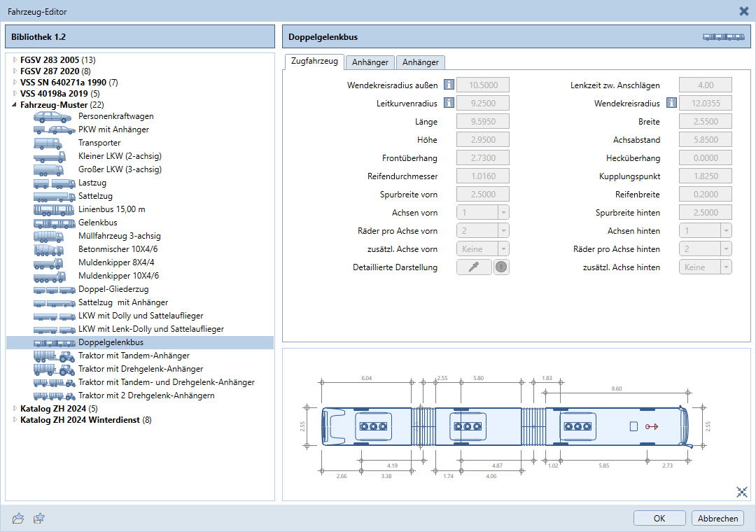Expand the FGSV 283 2005 catalog

15,59
